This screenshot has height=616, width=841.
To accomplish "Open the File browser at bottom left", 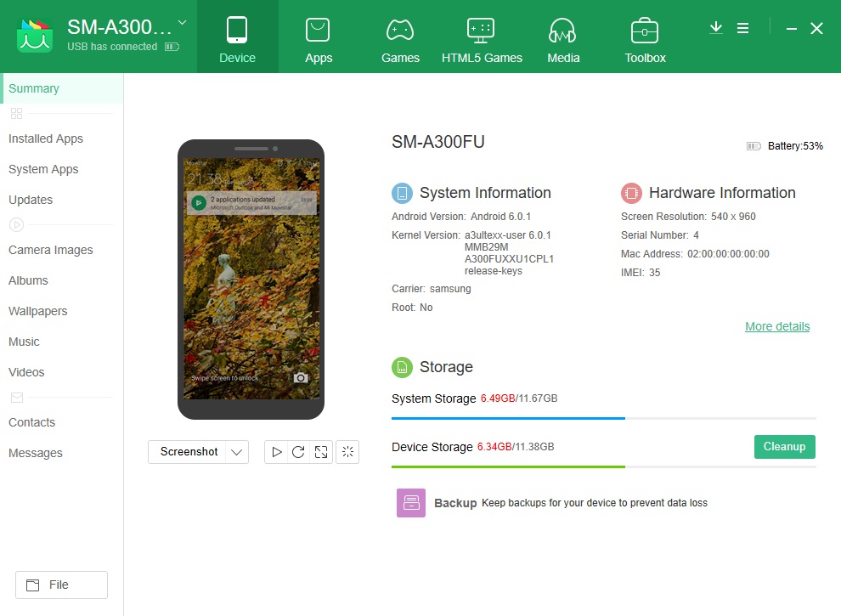I will coord(61,585).
